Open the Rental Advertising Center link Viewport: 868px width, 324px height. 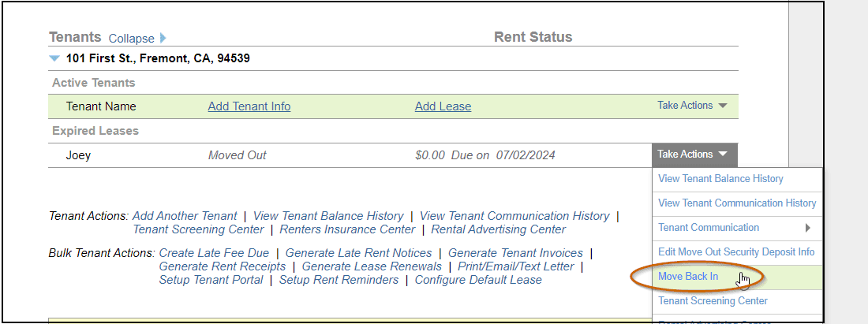[499, 229]
